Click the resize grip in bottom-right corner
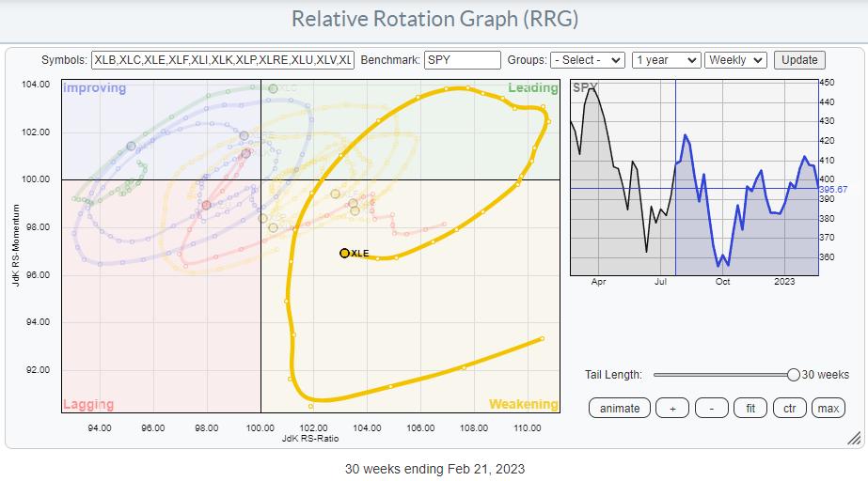The image size is (868, 481). pyautogui.click(x=854, y=439)
